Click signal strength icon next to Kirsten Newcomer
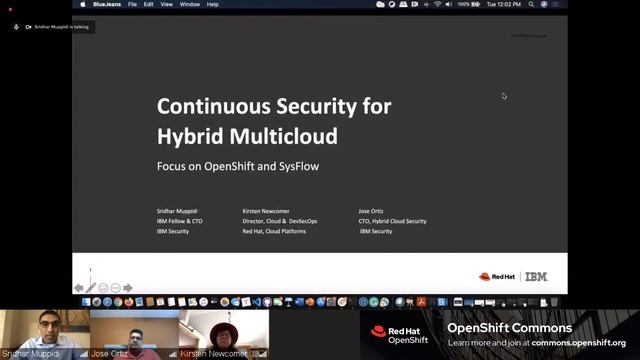Image resolution: width=640 pixels, height=360 pixels. point(262,354)
